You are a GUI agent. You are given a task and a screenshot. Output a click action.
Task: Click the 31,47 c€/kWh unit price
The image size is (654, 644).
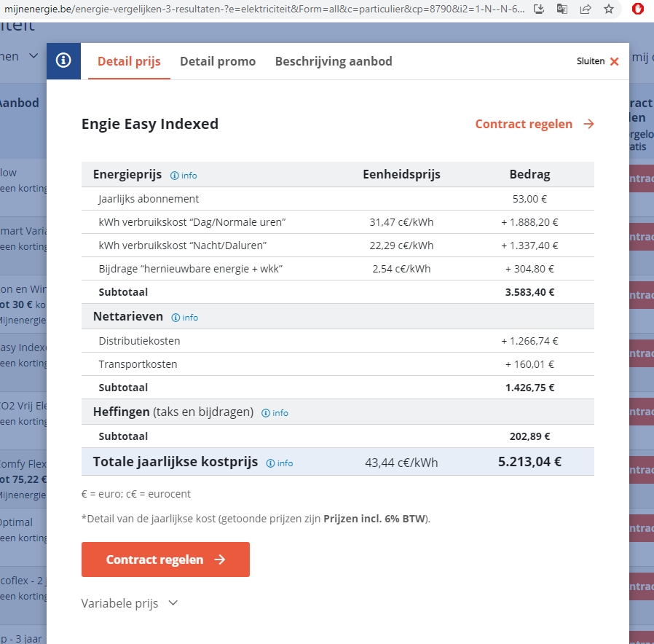point(401,222)
